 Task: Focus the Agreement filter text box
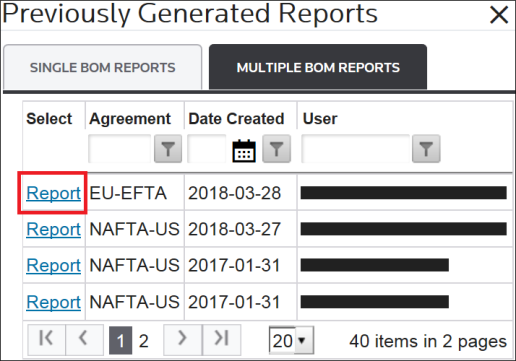(119, 149)
